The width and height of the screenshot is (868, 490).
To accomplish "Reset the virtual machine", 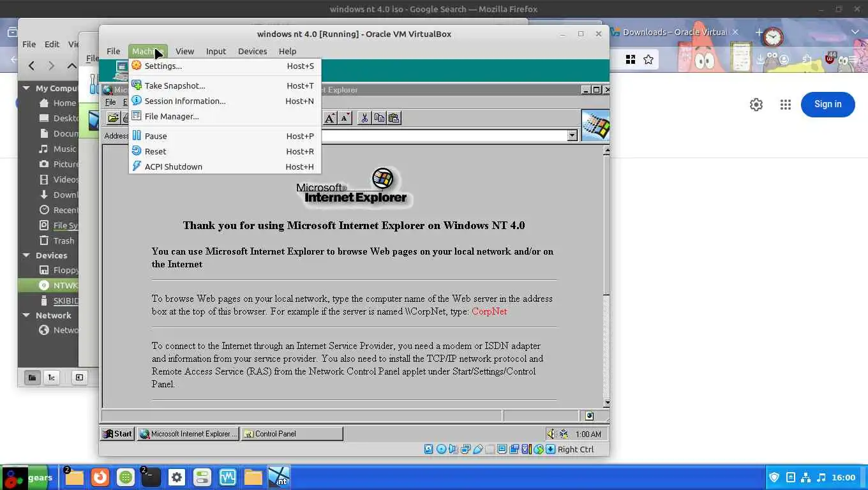I will click(225, 151).
